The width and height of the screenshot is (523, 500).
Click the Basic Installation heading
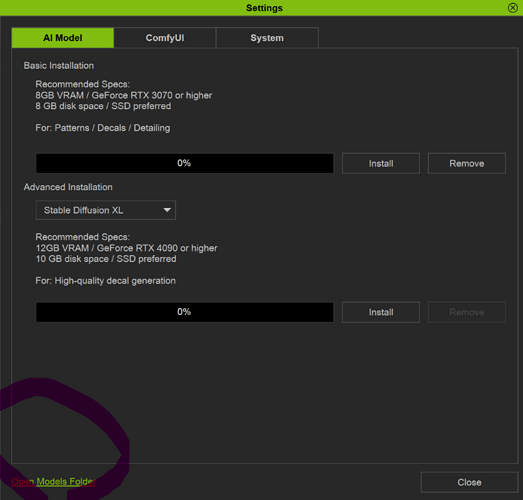[59, 66]
